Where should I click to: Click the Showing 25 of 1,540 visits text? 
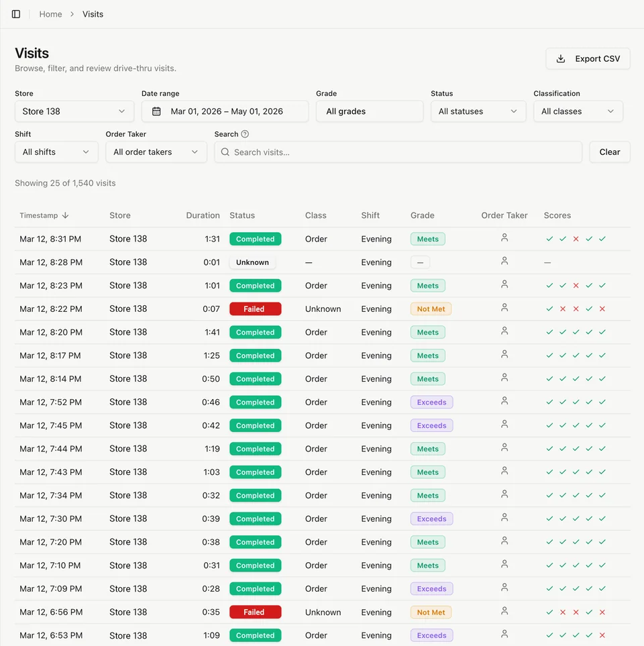[x=65, y=183]
